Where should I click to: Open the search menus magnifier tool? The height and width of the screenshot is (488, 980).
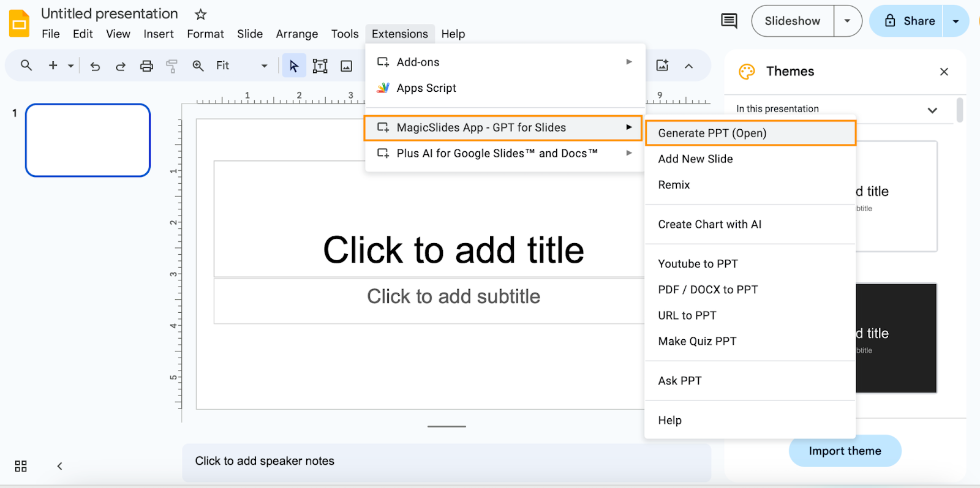26,65
